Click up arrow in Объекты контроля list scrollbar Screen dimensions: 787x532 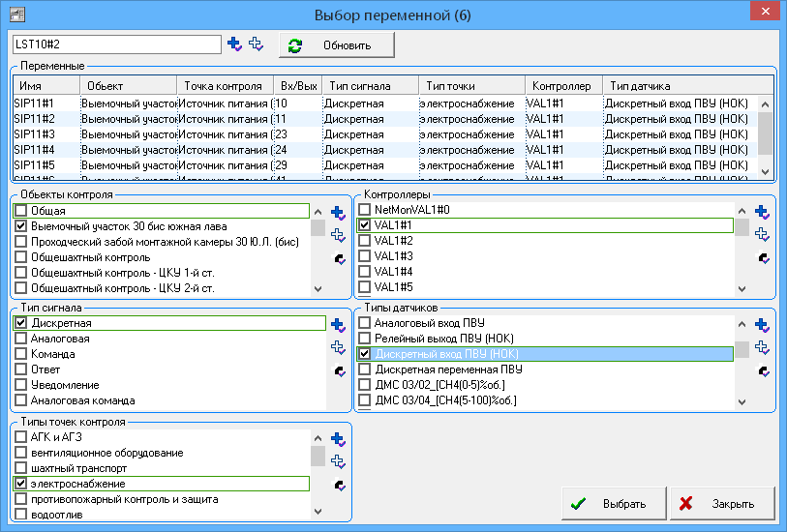click(x=318, y=212)
